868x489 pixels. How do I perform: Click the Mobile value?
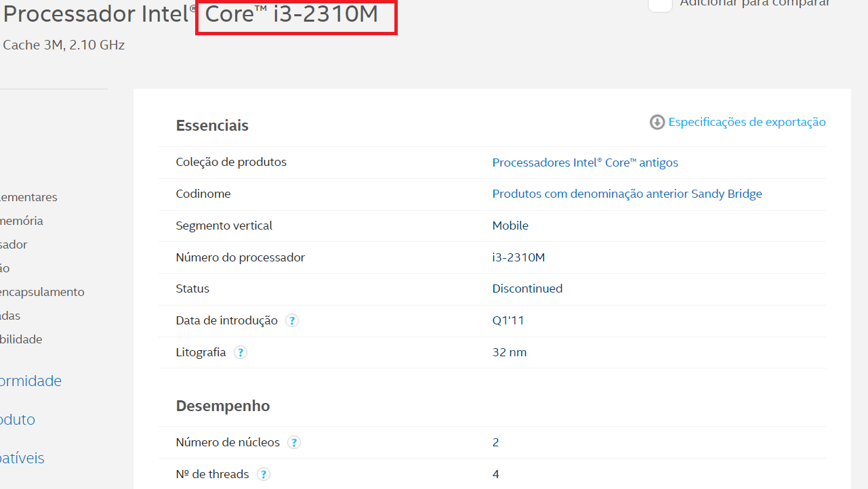pos(510,226)
